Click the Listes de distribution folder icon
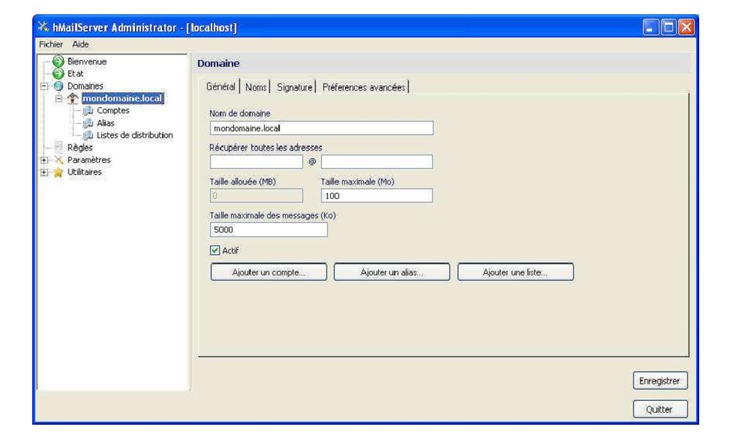 (88, 135)
